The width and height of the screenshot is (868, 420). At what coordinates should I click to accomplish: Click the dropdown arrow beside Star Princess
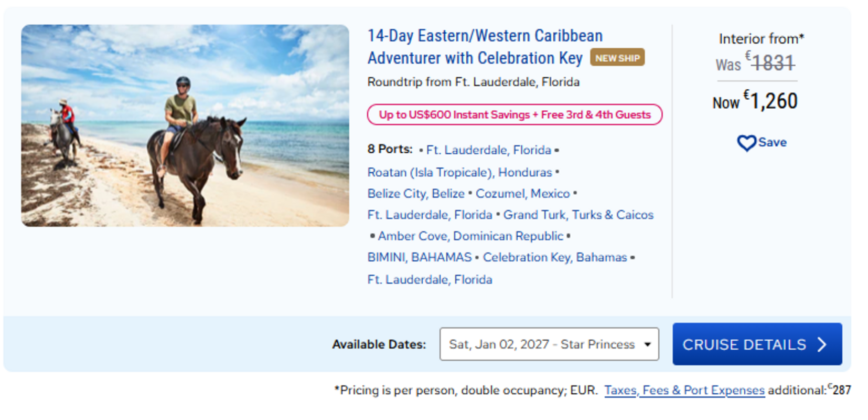(x=648, y=344)
